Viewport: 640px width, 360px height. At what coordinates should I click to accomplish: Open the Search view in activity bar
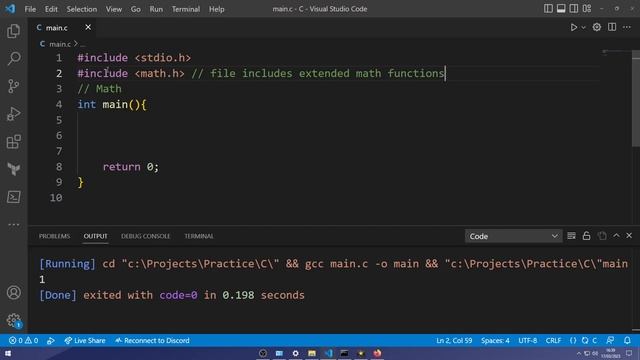pos(13,58)
